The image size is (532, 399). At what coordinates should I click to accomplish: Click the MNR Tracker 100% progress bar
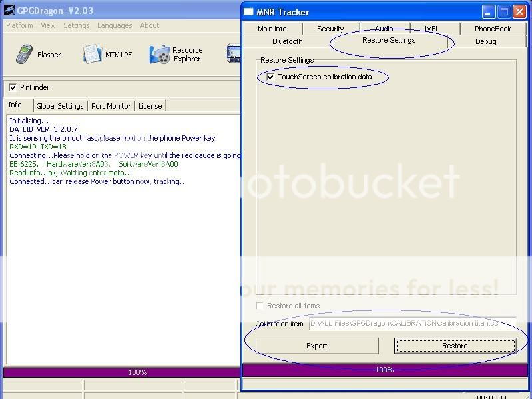384,370
